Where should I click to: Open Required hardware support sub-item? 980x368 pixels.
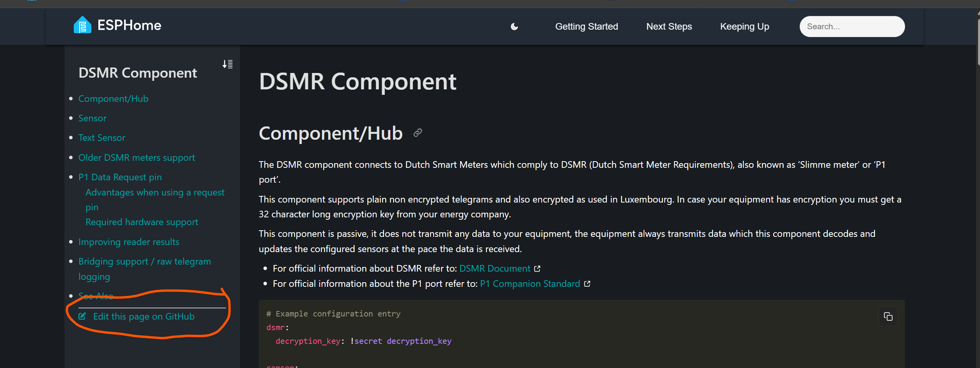pyautogui.click(x=142, y=222)
